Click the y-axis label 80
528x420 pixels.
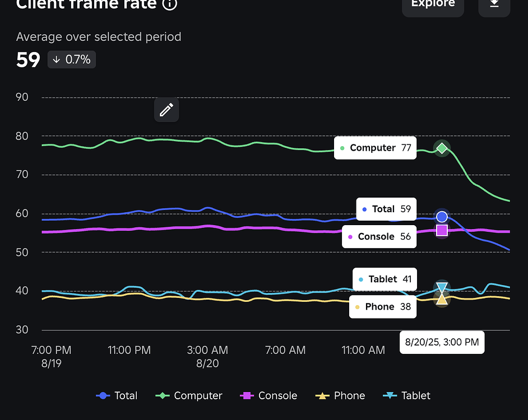click(x=22, y=136)
